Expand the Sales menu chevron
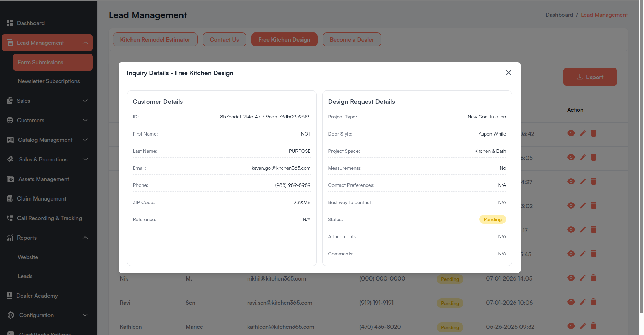 (x=85, y=101)
